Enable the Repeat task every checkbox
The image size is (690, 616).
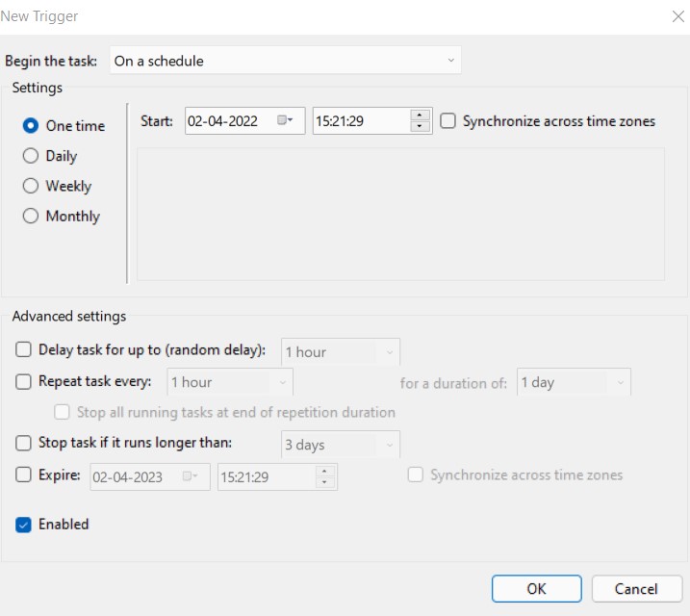(24, 382)
